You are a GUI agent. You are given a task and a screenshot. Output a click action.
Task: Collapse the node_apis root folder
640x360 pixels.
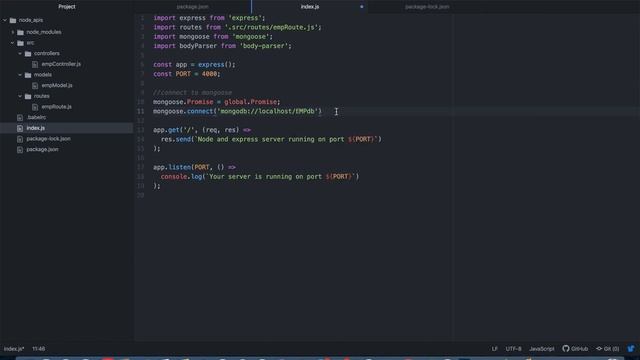(5, 20)
